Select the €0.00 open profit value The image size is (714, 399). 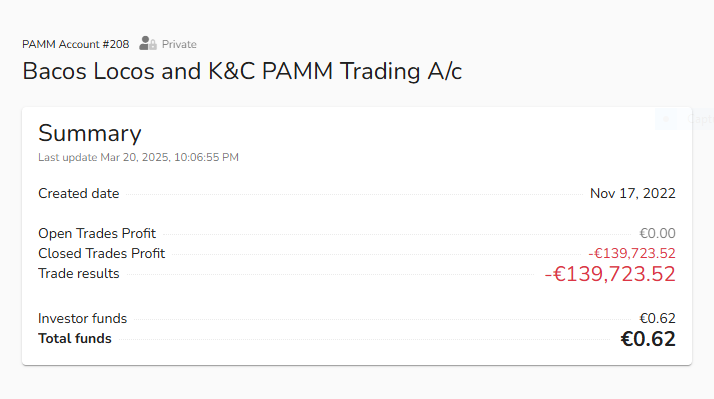[657, 233]
